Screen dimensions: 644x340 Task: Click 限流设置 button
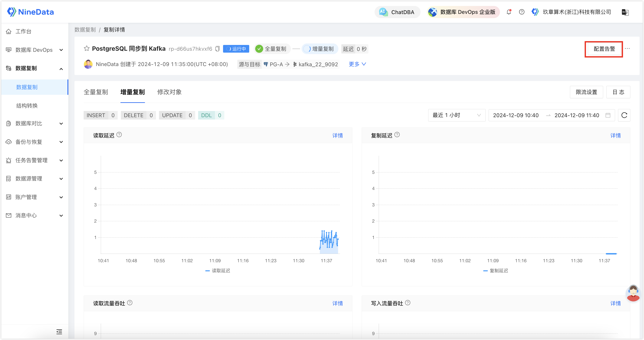coord(586,92)
